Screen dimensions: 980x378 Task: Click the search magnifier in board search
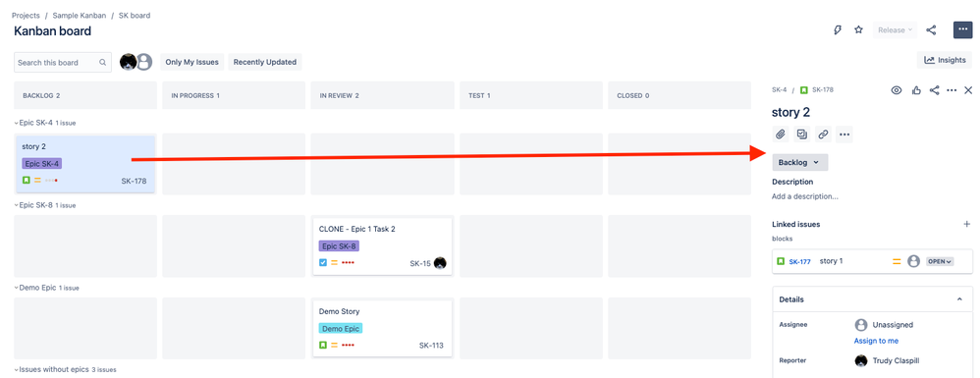click(102, 63)
